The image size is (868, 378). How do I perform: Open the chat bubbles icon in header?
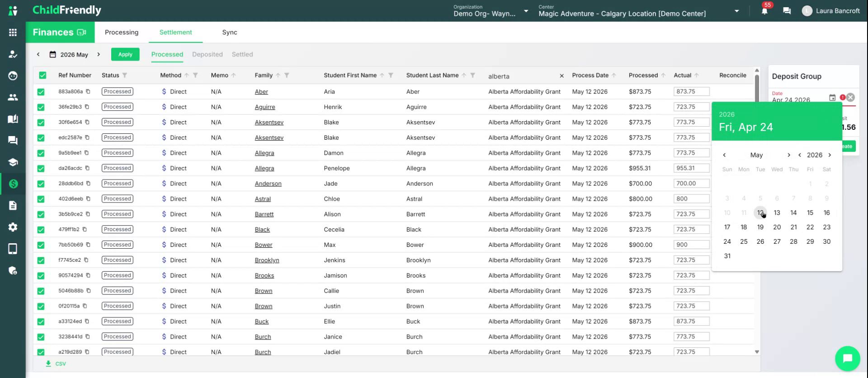(787, 11)
